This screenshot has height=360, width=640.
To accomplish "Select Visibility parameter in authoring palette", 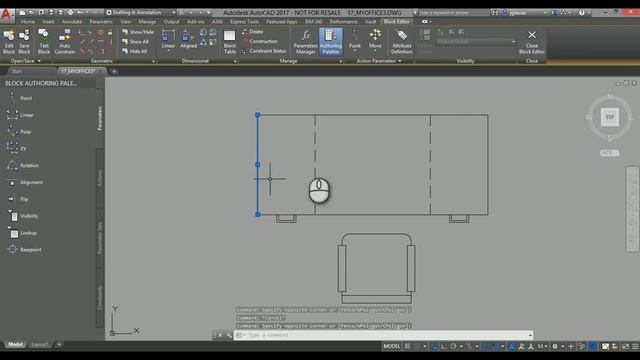I will click(22, 216).
